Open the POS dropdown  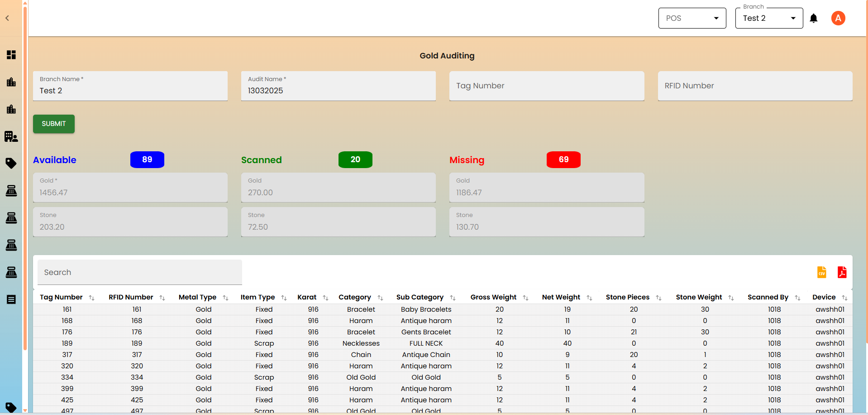692,18
